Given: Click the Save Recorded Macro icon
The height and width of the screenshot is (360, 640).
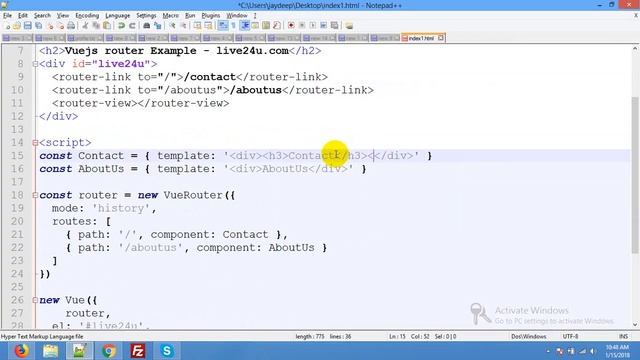Looking at the screenshot, I should click(334, 26).
